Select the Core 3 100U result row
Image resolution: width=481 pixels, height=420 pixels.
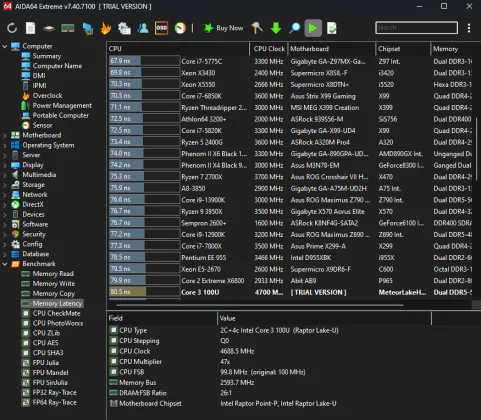290,292
